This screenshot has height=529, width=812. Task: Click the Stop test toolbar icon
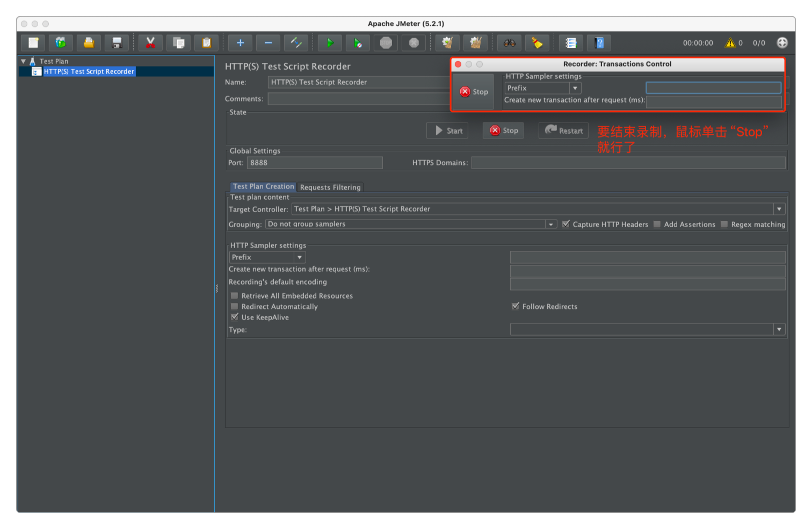pyautogui.click(x=386, y=42)
